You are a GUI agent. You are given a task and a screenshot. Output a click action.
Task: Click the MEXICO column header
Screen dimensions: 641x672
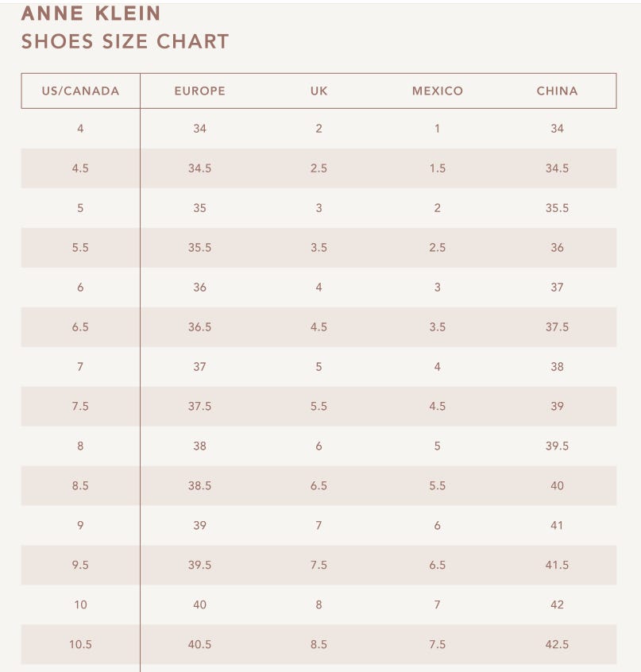438,91
